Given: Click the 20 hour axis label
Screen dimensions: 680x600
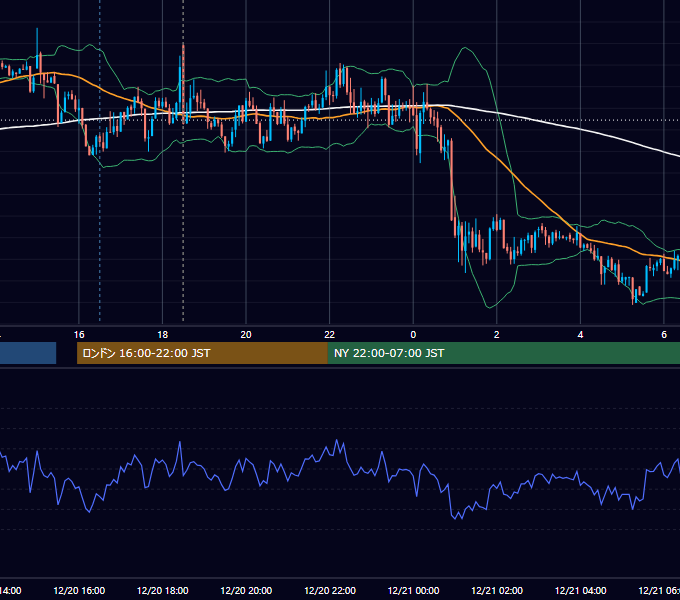Looking at the screenshot, I should [246, 334].
